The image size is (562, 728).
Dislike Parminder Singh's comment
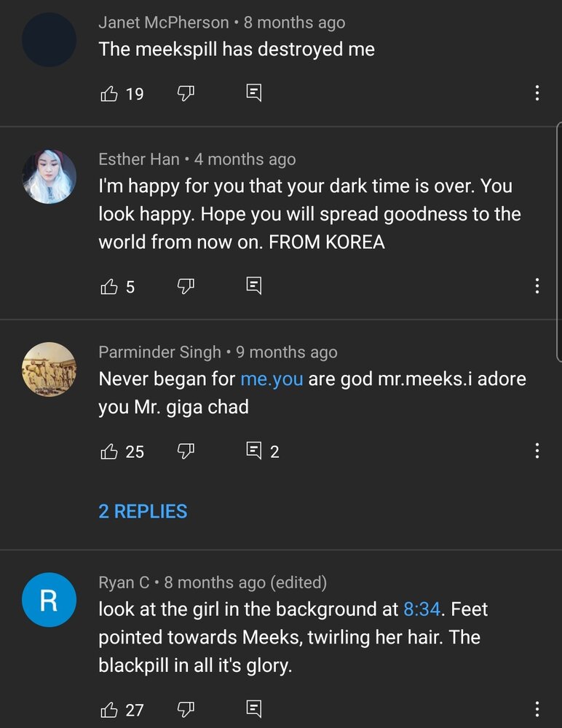pyautogui.click(x=186, y=451)
